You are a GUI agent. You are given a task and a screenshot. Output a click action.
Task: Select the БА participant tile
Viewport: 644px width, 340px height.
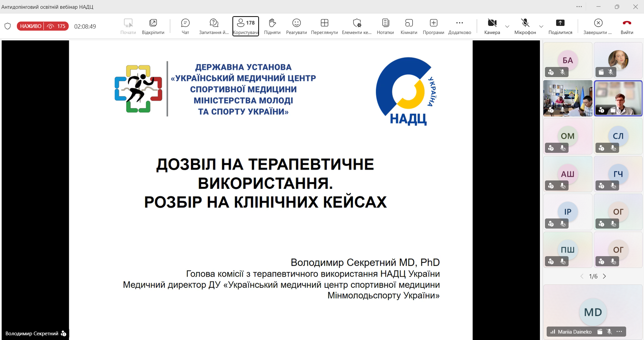(x=568, y=60)
